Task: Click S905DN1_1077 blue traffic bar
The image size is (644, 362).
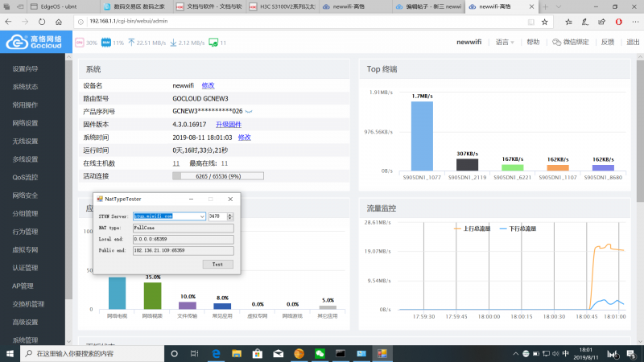Action: [422, 136]
